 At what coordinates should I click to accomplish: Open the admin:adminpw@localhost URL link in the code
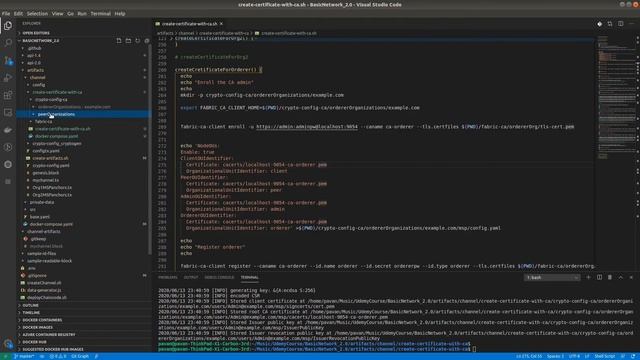[x=307, y=127]
